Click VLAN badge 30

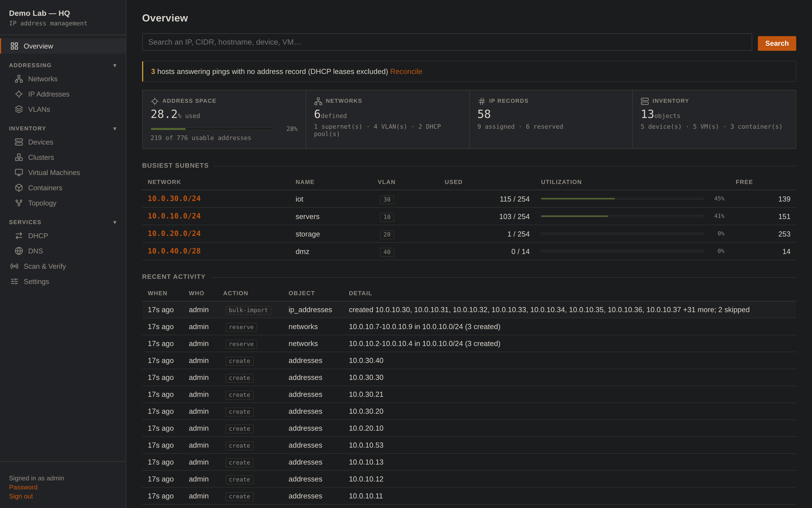pos(387,200)
